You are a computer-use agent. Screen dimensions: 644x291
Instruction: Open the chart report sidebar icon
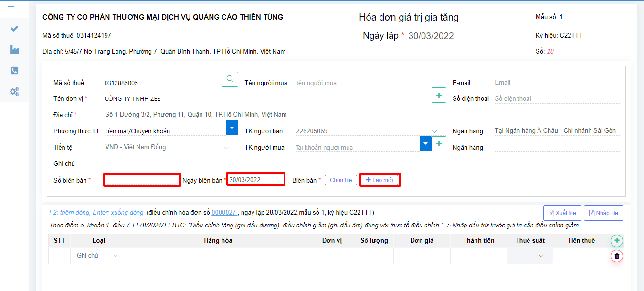point(14,49)
